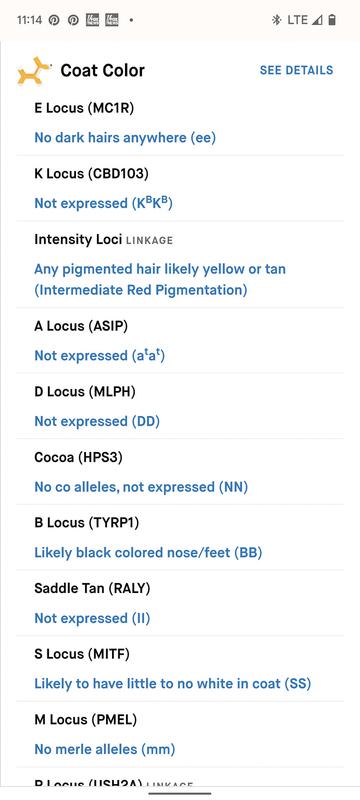Tap the battery status icon

click(332, 20)
